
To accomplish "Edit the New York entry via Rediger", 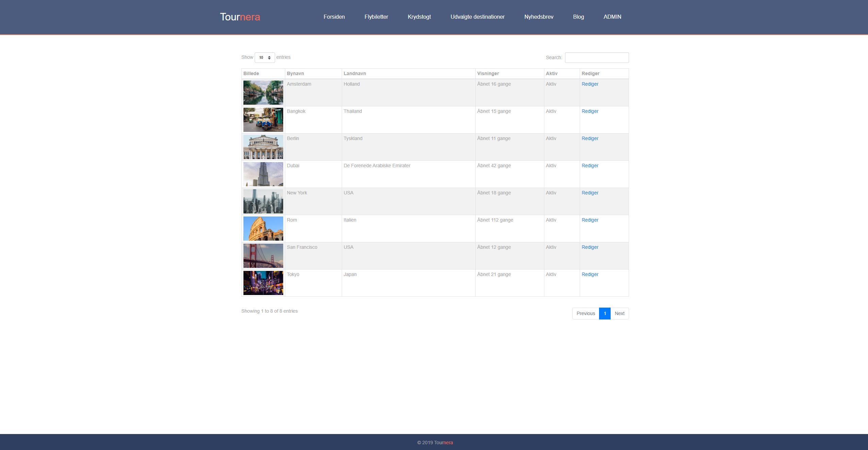I will point(590,193).
